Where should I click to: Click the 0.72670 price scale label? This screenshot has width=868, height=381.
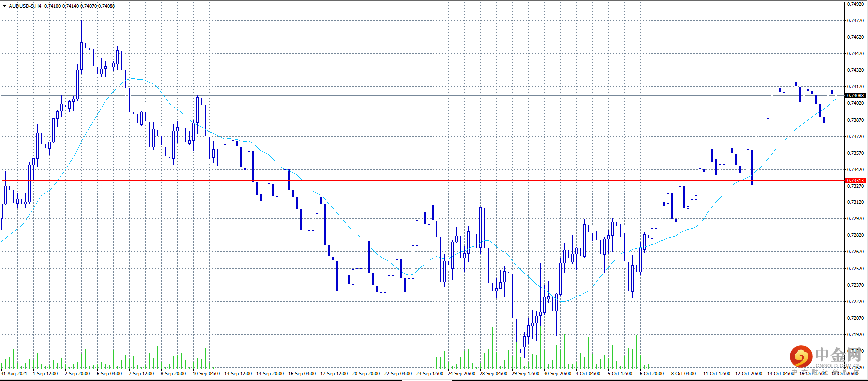pyautogui.click(x=855, y=252)
